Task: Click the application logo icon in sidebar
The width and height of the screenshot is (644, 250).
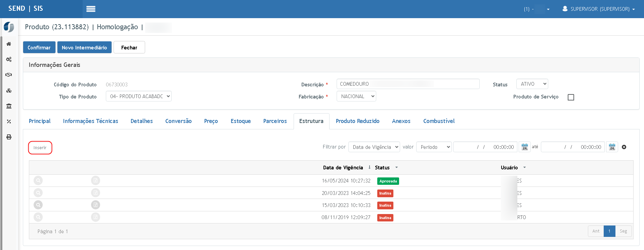Action: pos(9,27)
